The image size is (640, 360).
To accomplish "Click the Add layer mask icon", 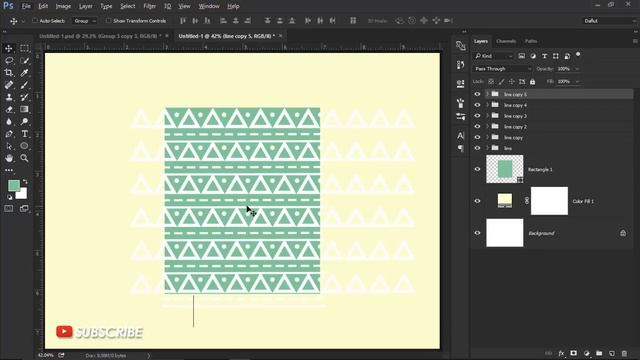I will 573,353.
